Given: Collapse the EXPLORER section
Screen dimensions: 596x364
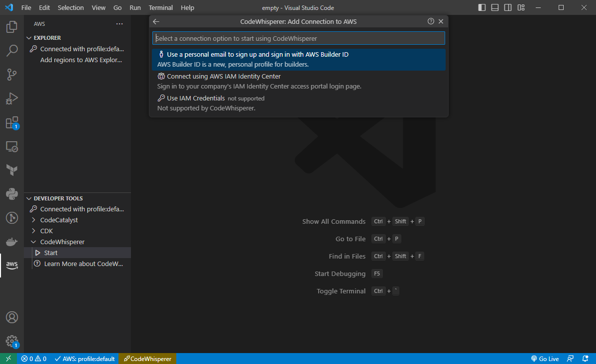Looking at the screenshot, I should (78, 38).
